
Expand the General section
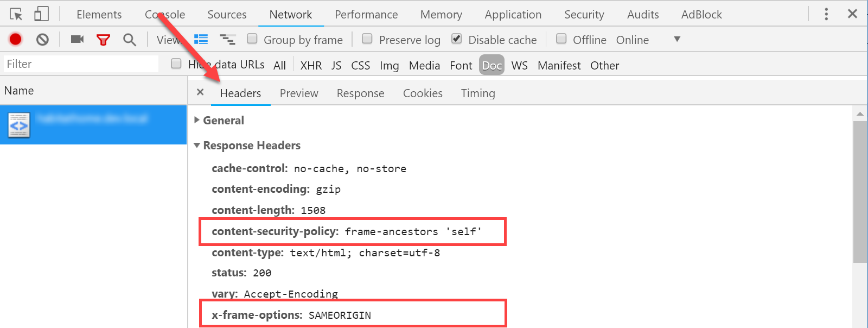[197, 120]
